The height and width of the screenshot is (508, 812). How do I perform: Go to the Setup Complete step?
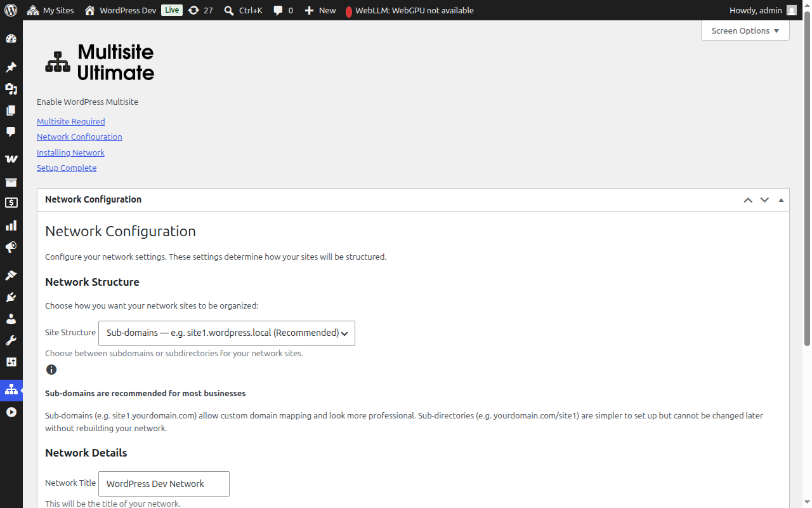point(67,168)
